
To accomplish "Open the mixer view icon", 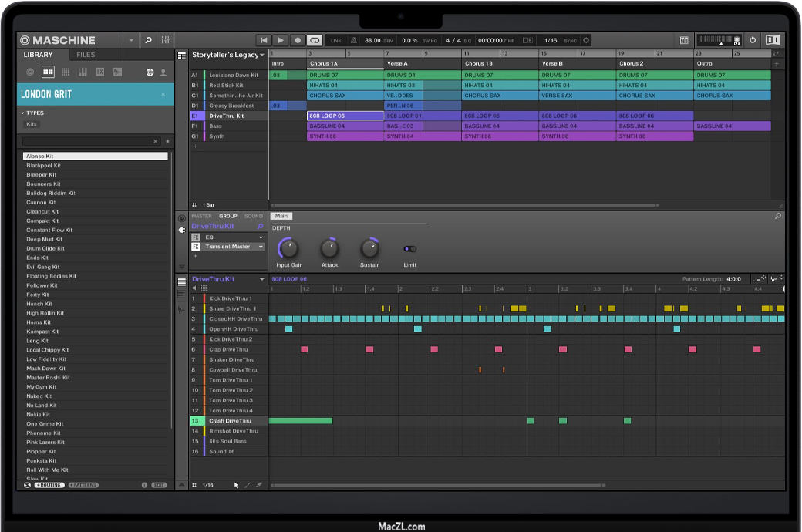I will (165, 40).
